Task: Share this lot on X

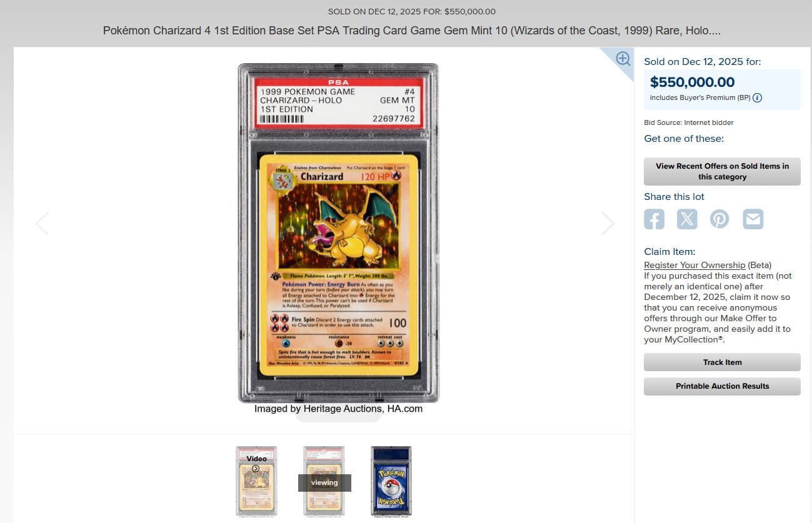Action: click(x=687, y=219)
